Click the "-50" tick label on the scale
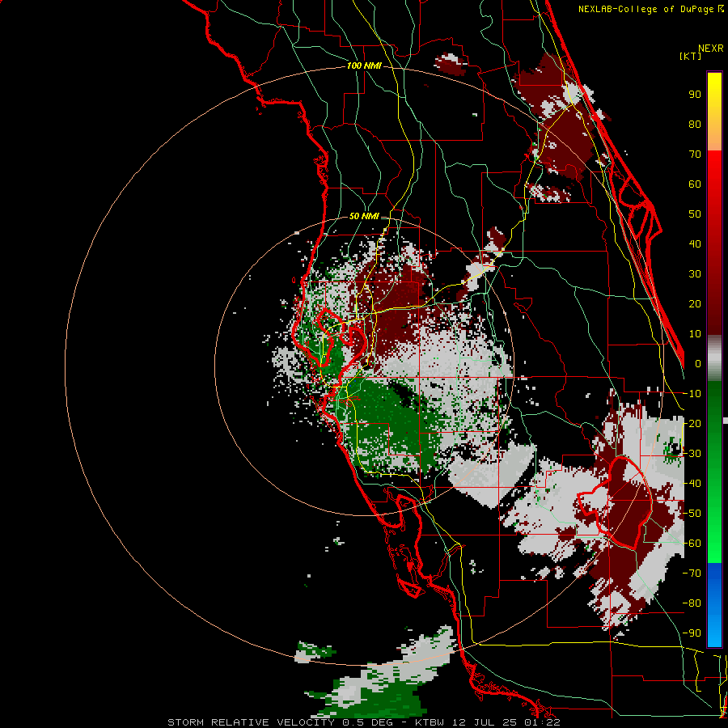The width and height of the screenshot is (728, 728). 692,514
